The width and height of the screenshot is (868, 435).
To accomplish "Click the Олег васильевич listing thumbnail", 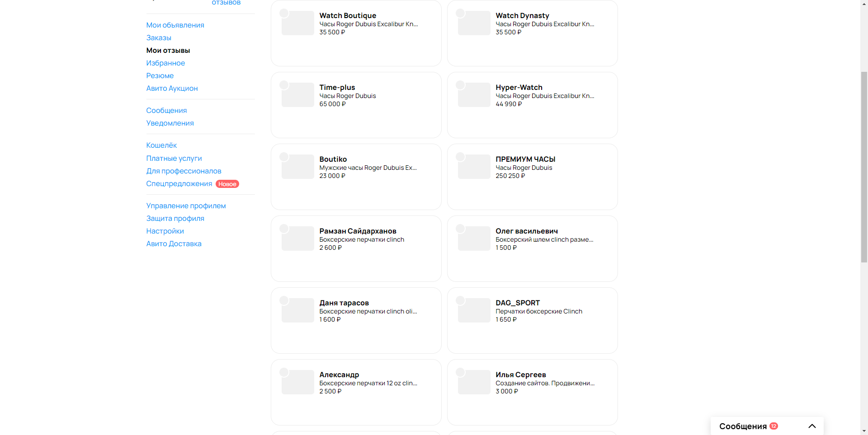I will [x=474, y=239].
